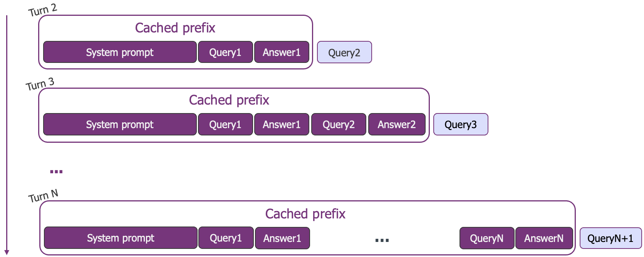
Task: Click the dark Query2 block in Turn 3
Action: click(339, 124)
